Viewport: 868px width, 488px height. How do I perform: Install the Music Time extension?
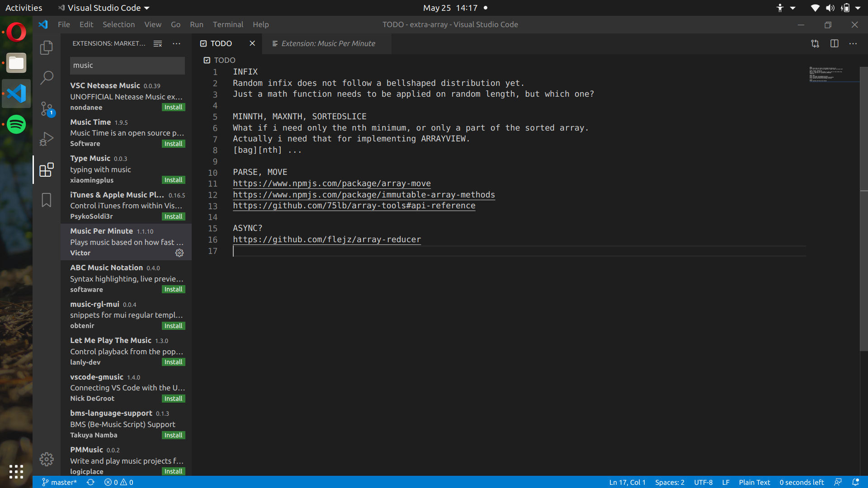[173, 144]
